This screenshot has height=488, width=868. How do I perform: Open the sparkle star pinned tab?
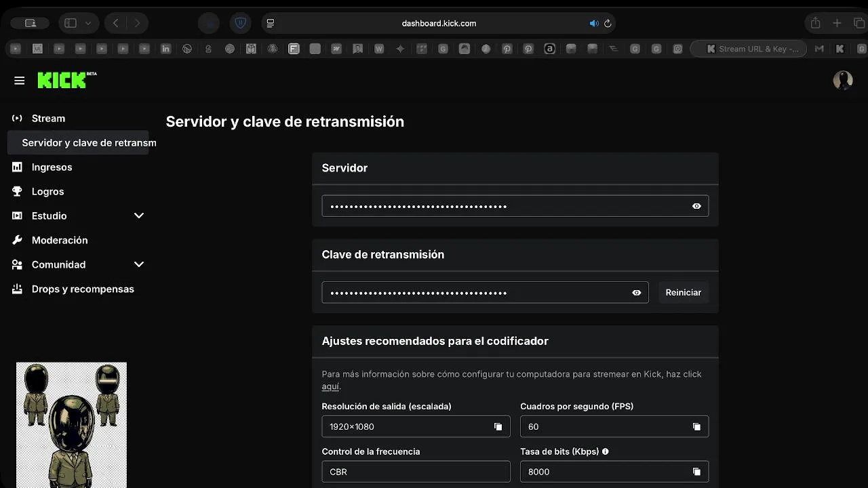(x=400, y=49)
